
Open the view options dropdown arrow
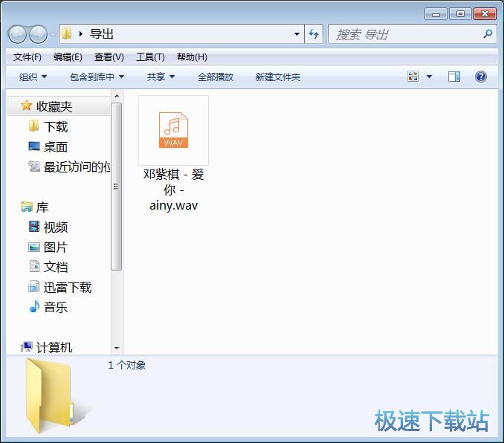[429, 77]
